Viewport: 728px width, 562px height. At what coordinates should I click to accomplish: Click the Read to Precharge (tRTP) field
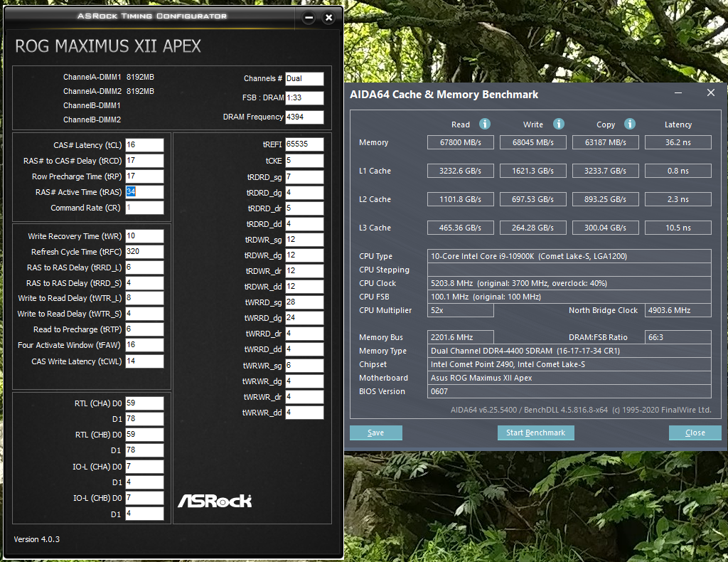pyautogui.click(x=144, y=329)
